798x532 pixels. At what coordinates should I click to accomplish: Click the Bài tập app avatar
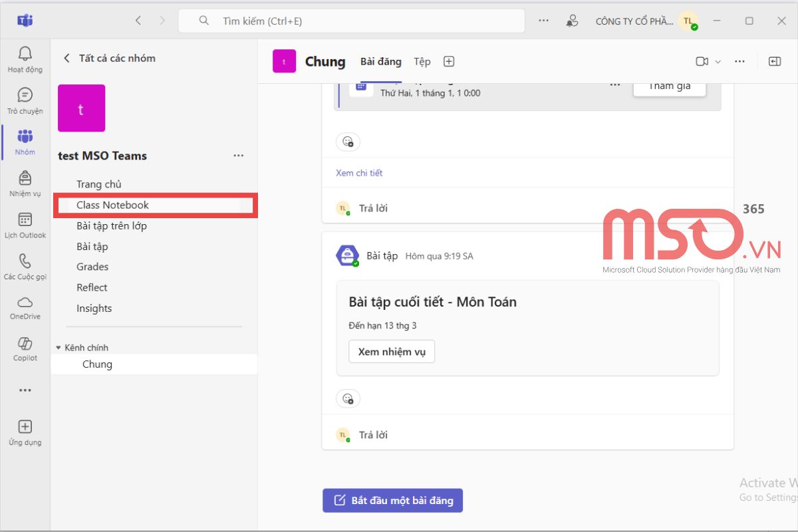tap(347, 256)
